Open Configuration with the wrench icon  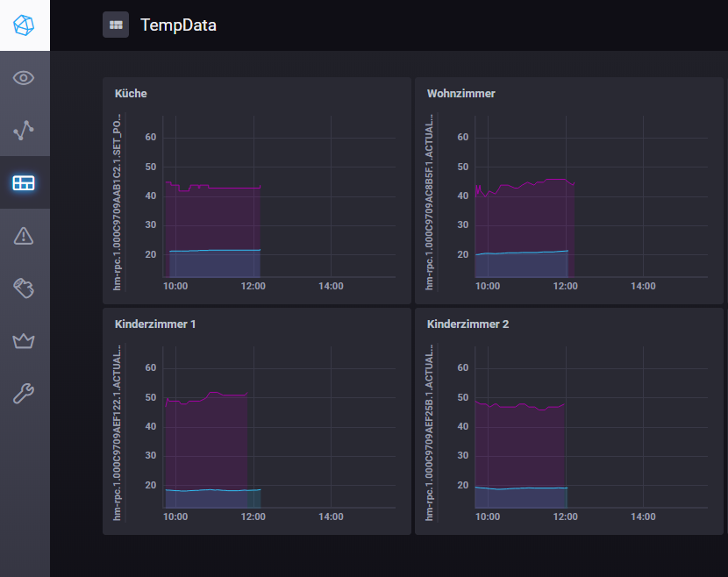[x=24, y=394]
